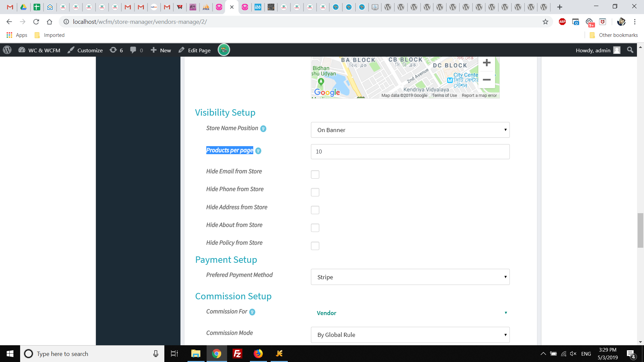The image size is (644, 362).
Task: Zoom in on the Google map
Action: pos(487,63)
